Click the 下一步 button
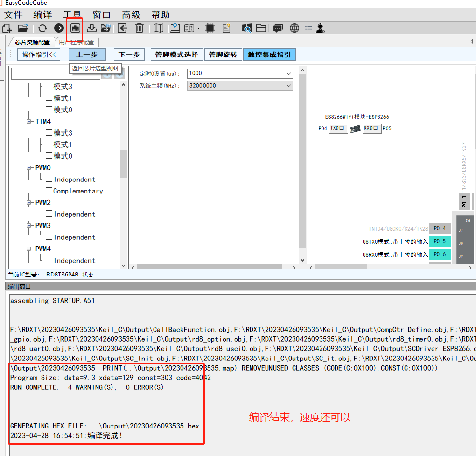 pyautogui.click(x=129, y=55)
